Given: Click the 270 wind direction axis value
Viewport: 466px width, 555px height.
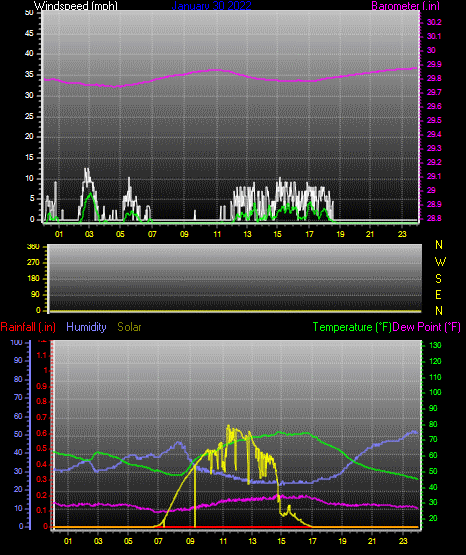Looking at the screenshot, I should coord(33,263).
